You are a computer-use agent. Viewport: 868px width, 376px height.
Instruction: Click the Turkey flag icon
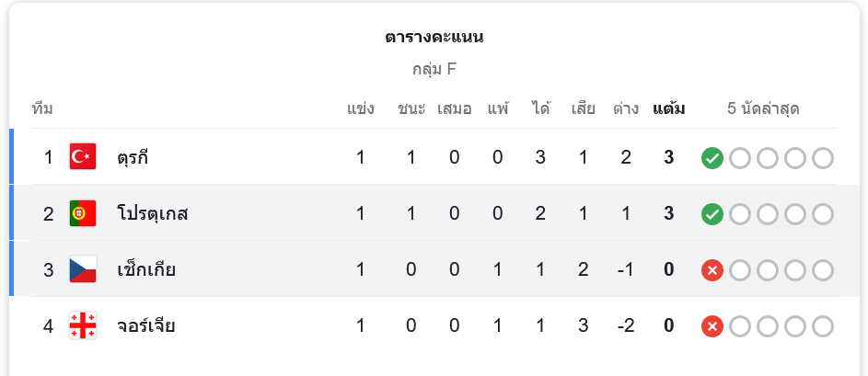tap(83, 156)
